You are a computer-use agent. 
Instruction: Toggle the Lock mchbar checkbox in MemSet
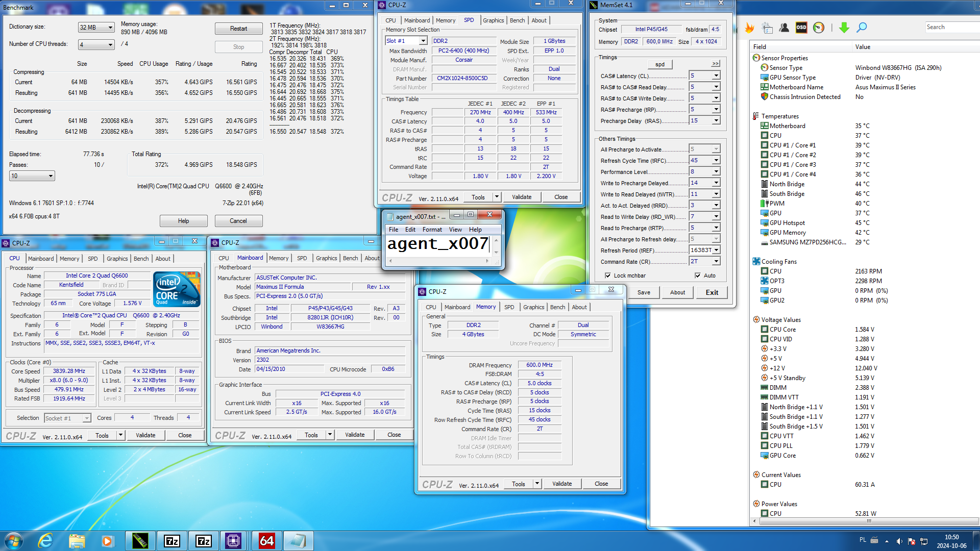[x=608, y=275]
